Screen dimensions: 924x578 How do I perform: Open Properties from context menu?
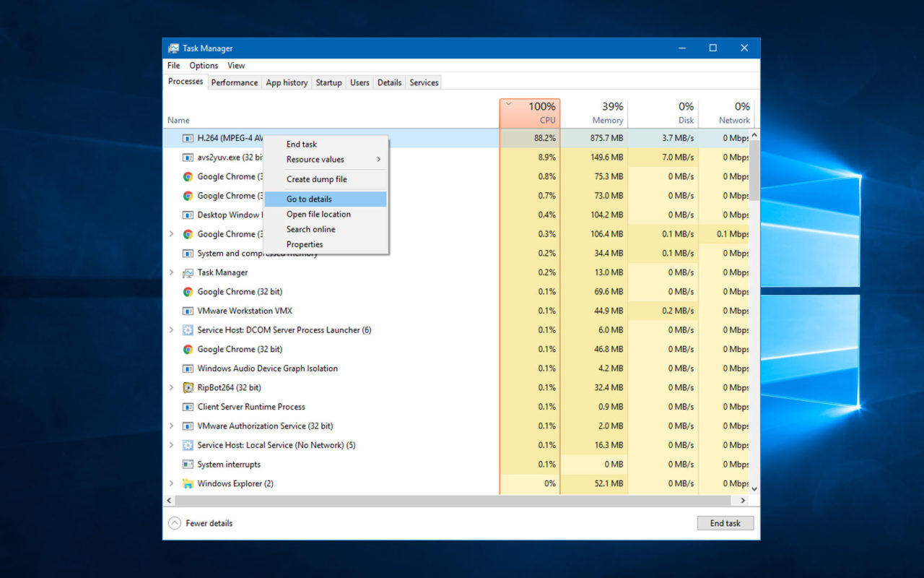click(326, 245)
